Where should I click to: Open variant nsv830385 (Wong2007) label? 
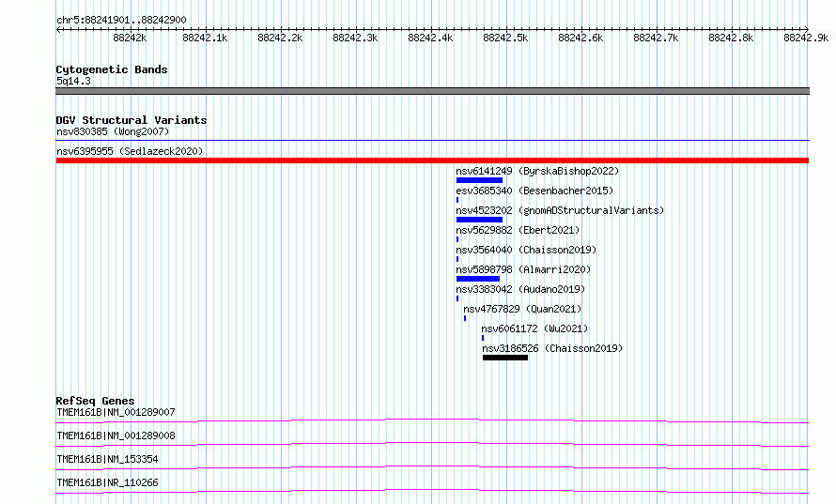[113, 131]
